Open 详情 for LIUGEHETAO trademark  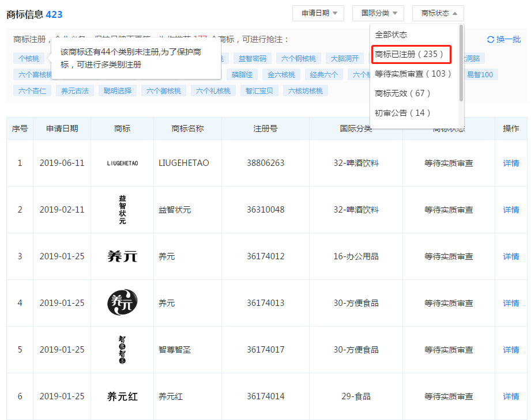511,163
